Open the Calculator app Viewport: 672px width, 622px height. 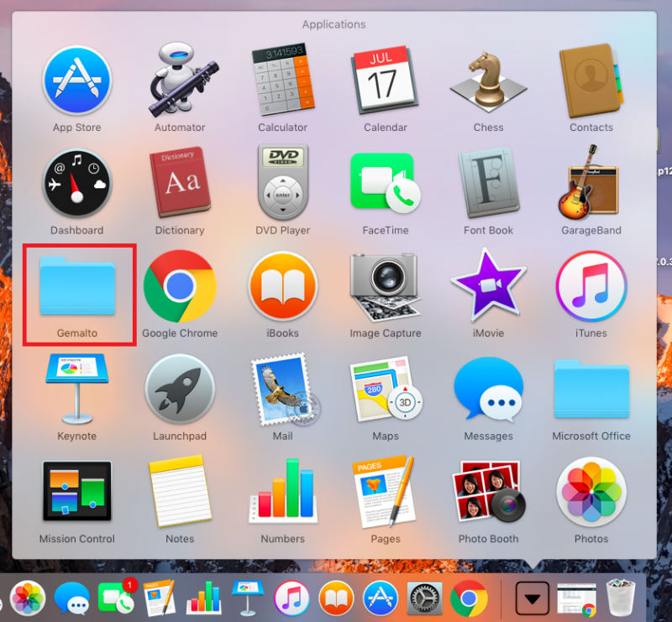(x=283, y=80)
